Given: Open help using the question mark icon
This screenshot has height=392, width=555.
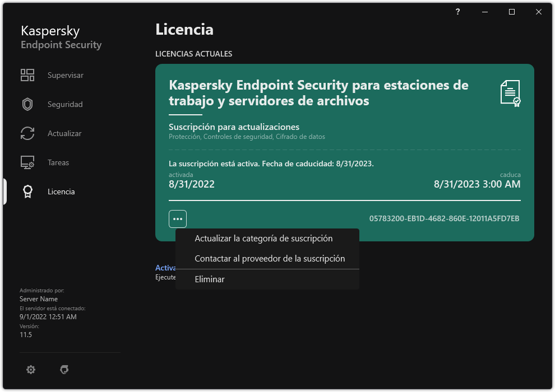Looking at the screenshot, I should point(457,11).
